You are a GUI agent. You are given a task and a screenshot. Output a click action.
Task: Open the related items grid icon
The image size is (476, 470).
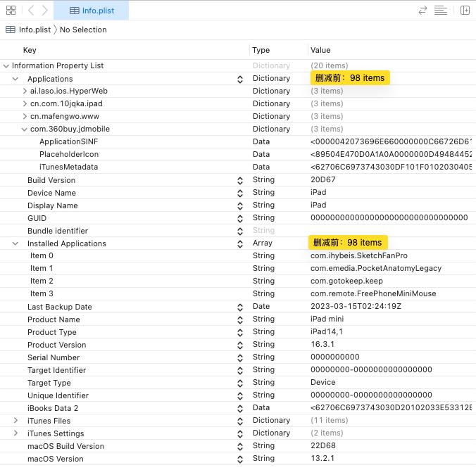(11, 11)
